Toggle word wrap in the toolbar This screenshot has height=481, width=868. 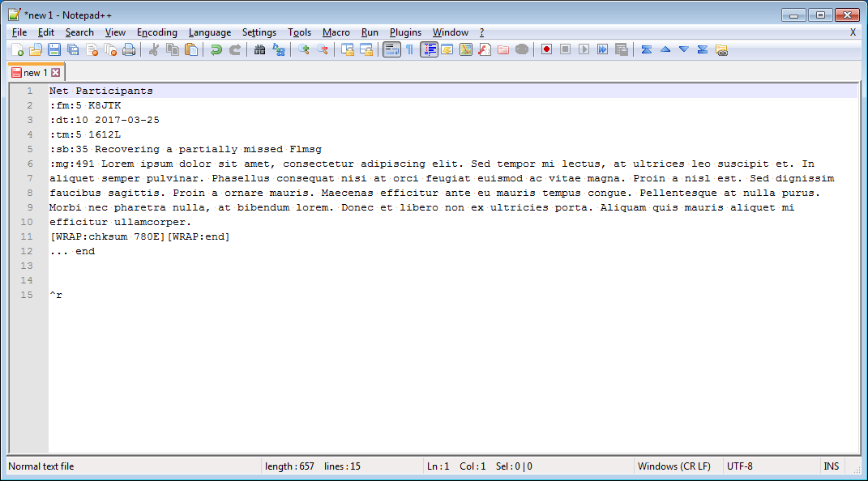click(x=391, y=49)
